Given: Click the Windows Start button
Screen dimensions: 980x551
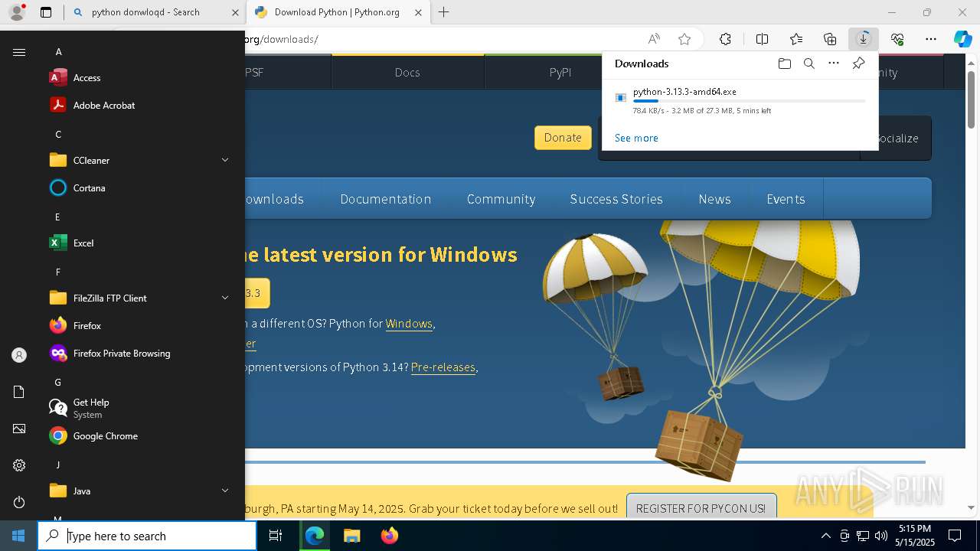Looking at the screenshot, I should click(18, 536).
